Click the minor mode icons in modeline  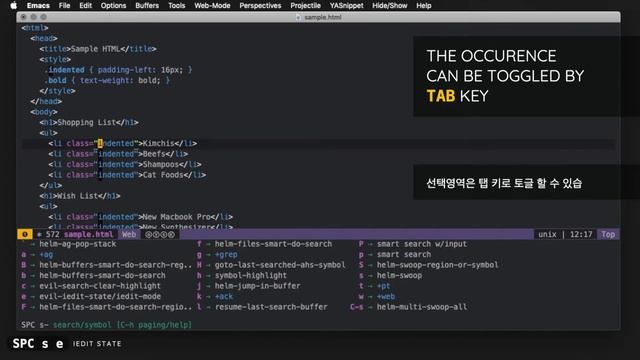160,234
